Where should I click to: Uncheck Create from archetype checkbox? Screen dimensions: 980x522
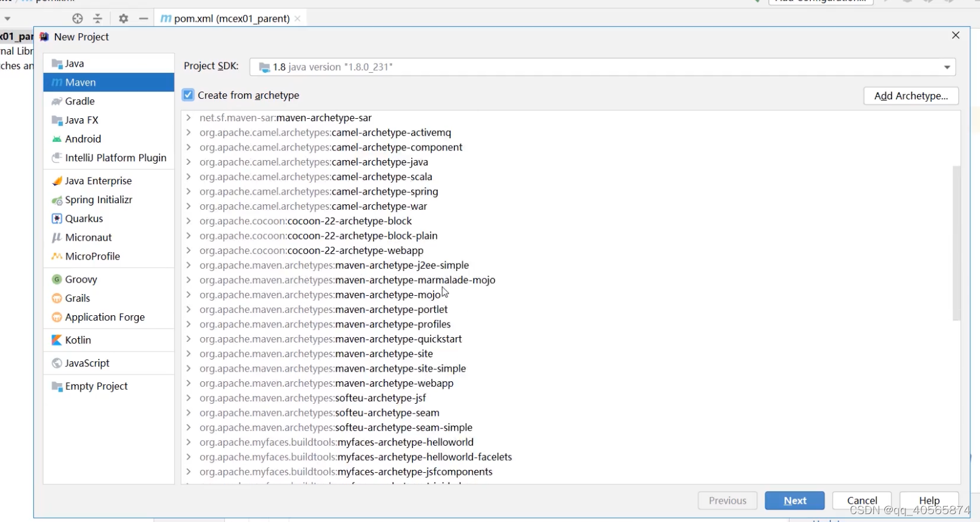(x=188, y=95)
